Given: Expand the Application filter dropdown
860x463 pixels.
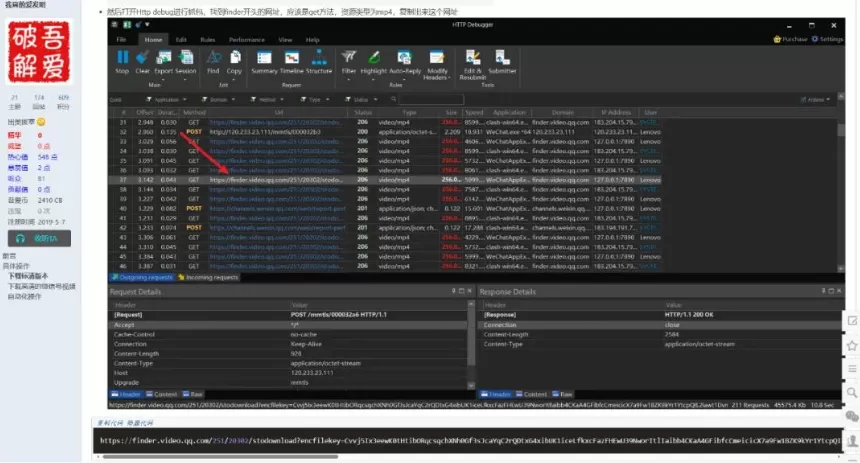Looking at the screenshot, I should tap(167, 100).
